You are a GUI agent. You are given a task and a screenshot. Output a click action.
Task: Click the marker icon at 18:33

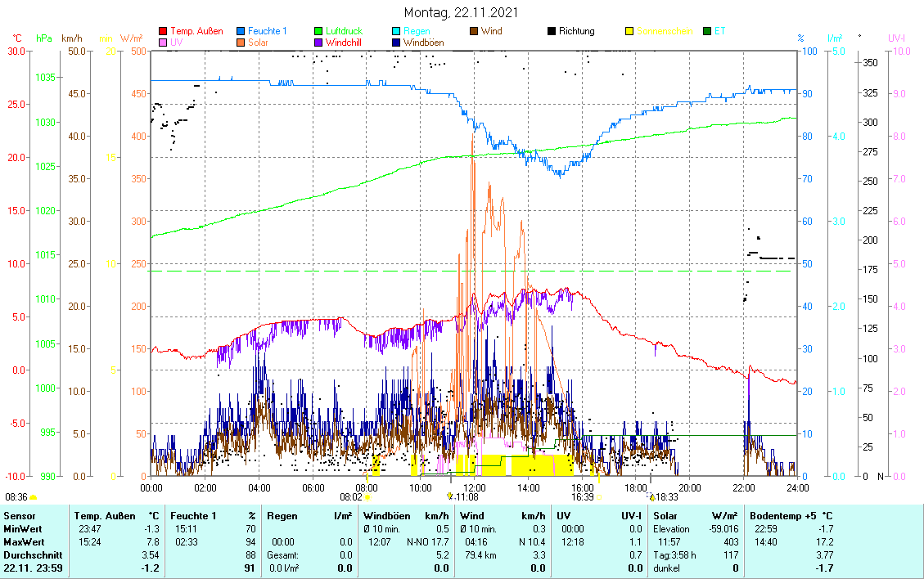tap(651, 496)
